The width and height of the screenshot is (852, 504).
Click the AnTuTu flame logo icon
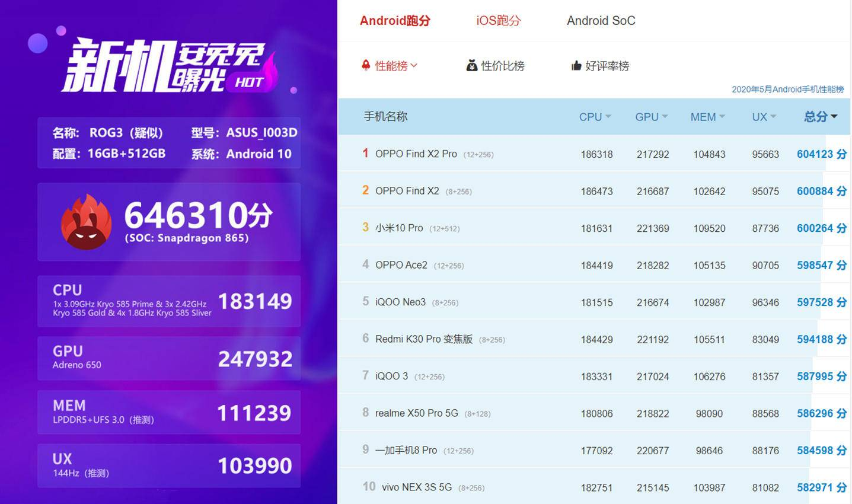click(87, 222)
